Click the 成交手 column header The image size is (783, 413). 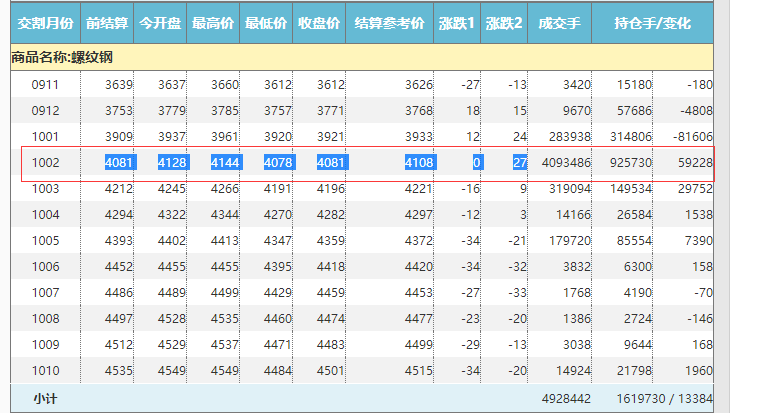tap(559, 23)
